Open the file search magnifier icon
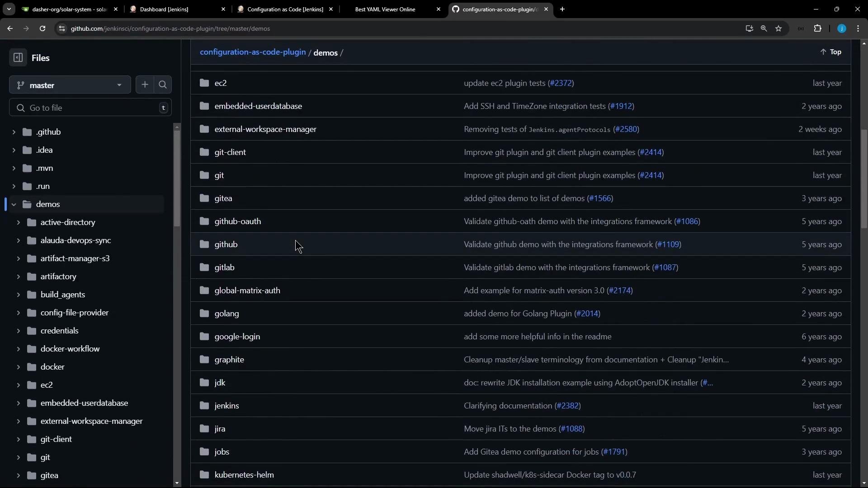The height and width of the screenshot is (488, 868). 163,84
